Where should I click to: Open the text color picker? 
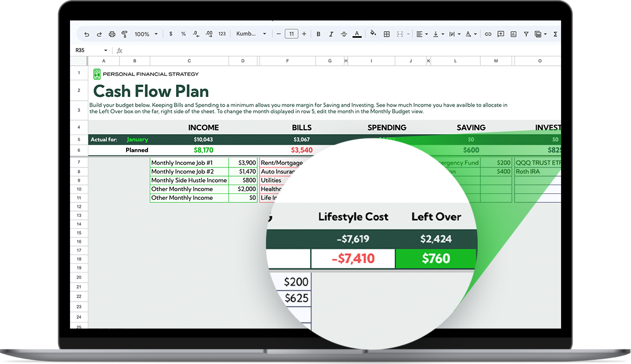point(357,34)
